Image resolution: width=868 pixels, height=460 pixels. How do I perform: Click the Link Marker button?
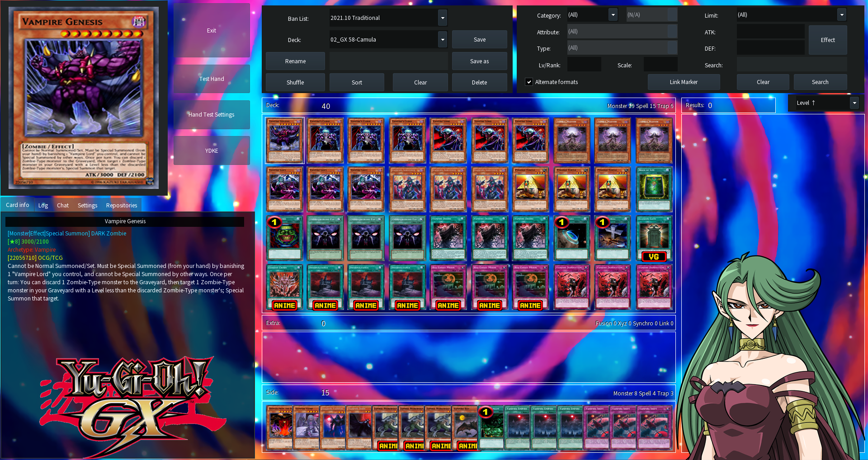pos(684,82)
